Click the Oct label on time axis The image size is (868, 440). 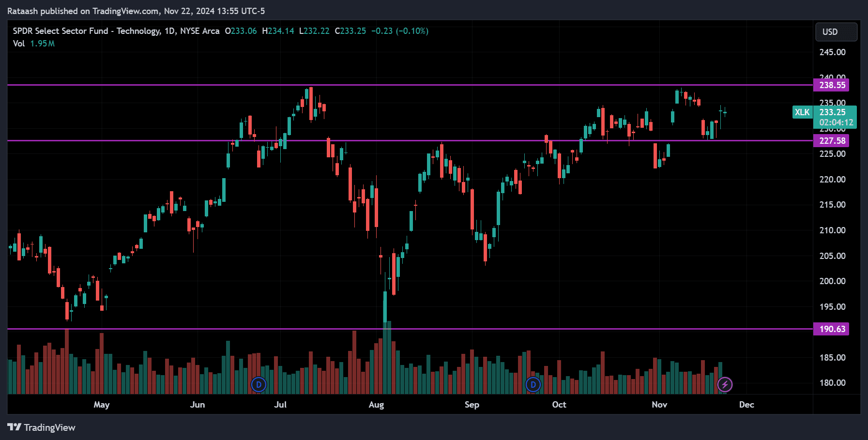559,405
